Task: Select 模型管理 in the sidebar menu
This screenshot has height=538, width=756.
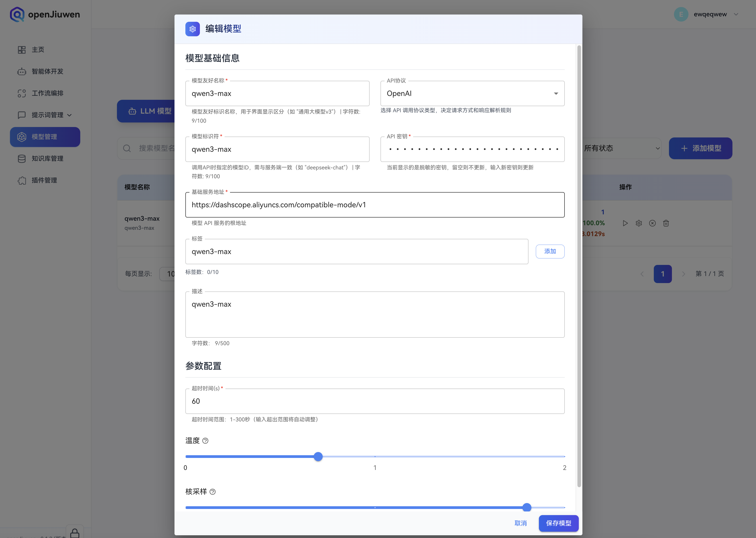Action: point(45,137)
